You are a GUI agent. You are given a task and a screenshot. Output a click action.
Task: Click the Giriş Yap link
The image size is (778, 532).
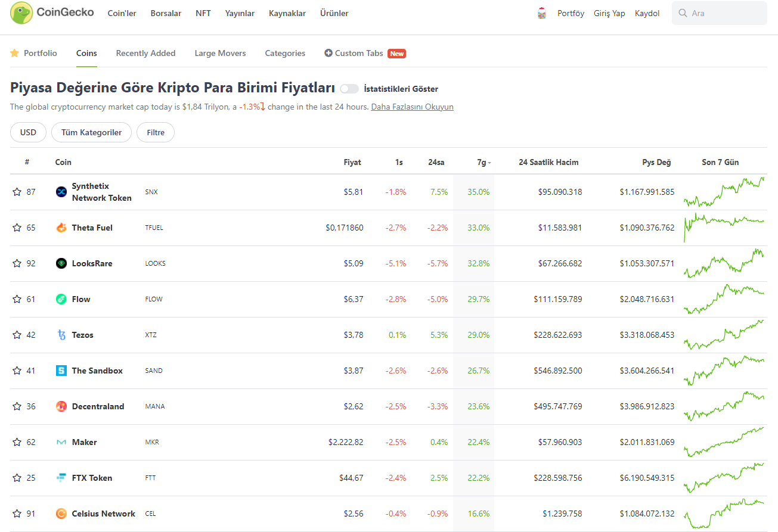(609, 13)
